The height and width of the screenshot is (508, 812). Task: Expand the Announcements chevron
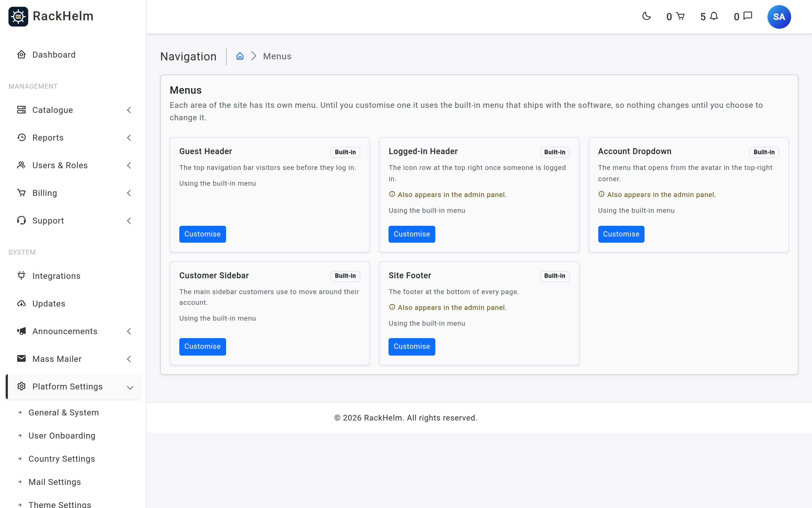[x=129, y=331]
